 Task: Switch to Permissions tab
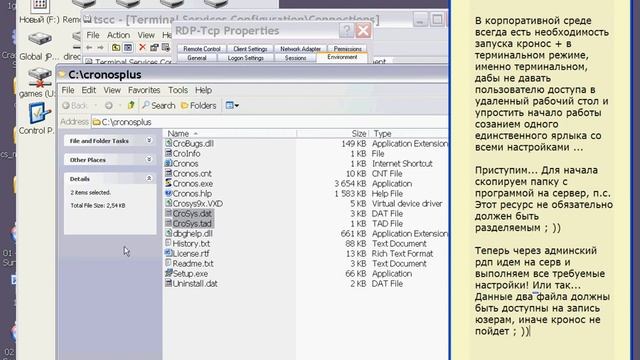pyautogui.click(x=347, y=49)
